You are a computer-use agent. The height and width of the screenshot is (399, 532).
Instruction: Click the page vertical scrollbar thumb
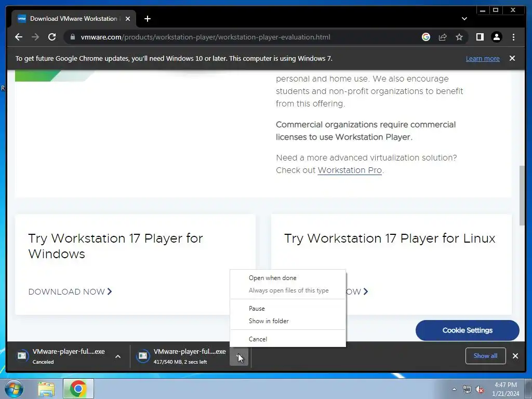tap(522, 195)
